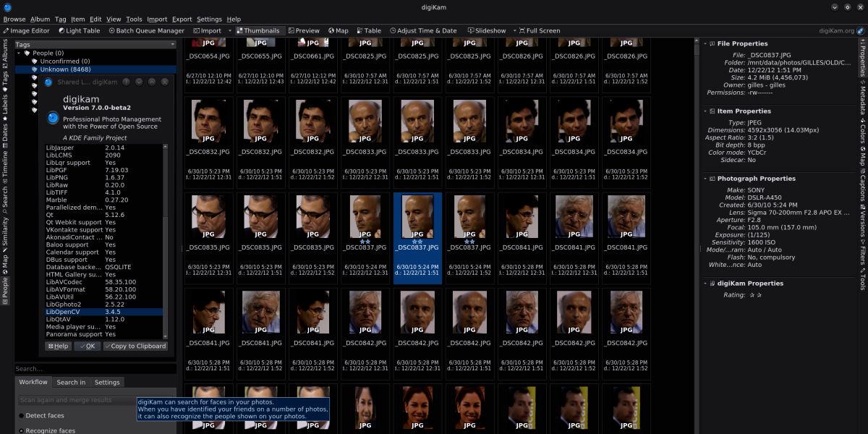
Task: Switch to the Search in tab
Action: [71, 383]
